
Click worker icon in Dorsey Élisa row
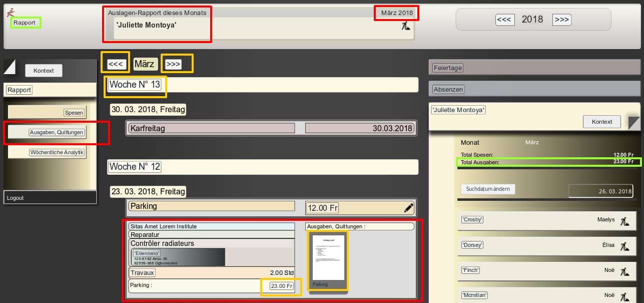point(624,246)
